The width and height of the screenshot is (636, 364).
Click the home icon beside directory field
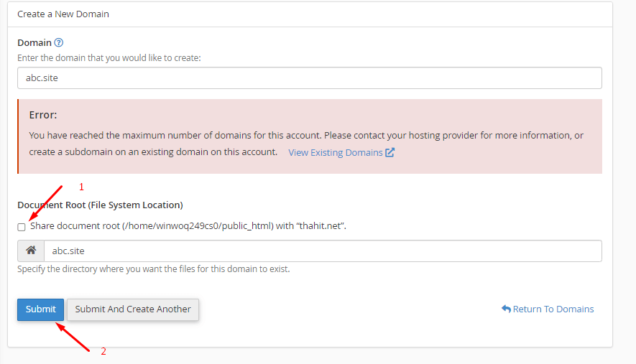(x=31, y=251)
